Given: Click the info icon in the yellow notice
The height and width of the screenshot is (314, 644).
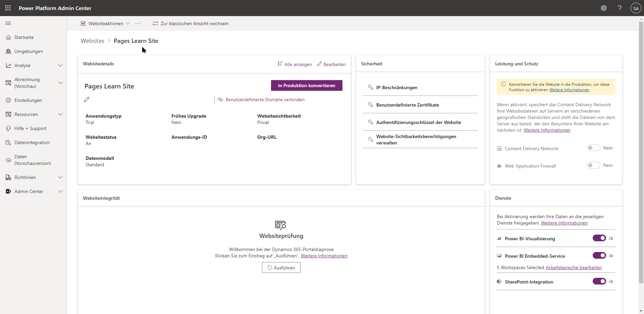Looking at the screenshot, I should tap(503, 84).
